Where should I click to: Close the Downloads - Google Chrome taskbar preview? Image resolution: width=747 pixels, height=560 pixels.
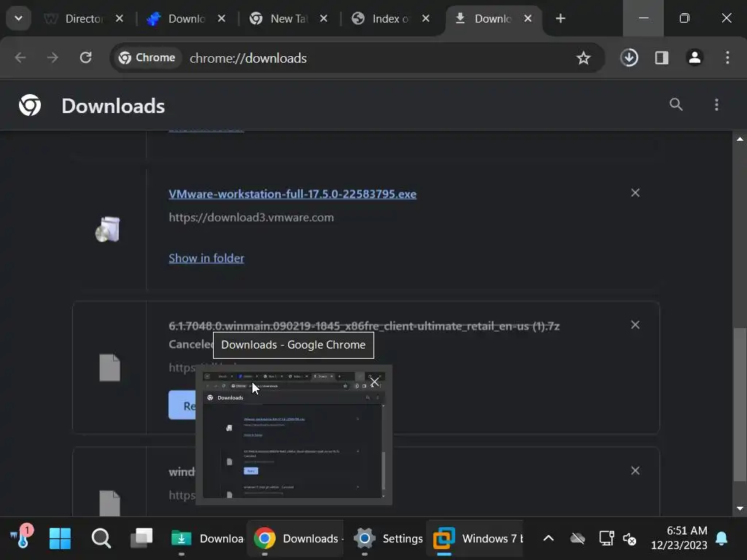[375, 382]
